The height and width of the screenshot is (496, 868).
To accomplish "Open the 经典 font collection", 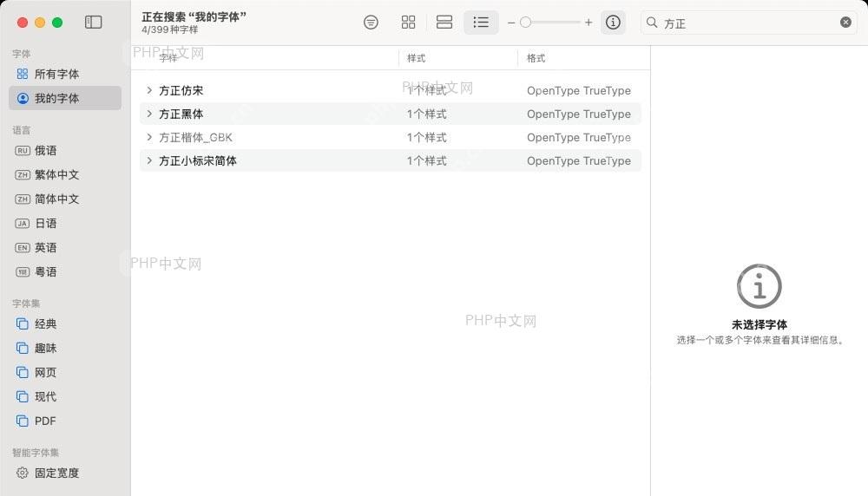I will pos(65,324).
